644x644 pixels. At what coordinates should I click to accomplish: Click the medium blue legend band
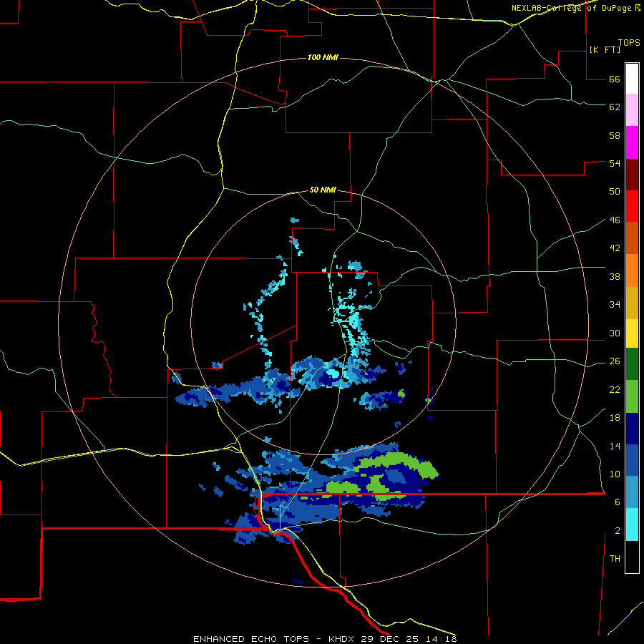[632, 460]
